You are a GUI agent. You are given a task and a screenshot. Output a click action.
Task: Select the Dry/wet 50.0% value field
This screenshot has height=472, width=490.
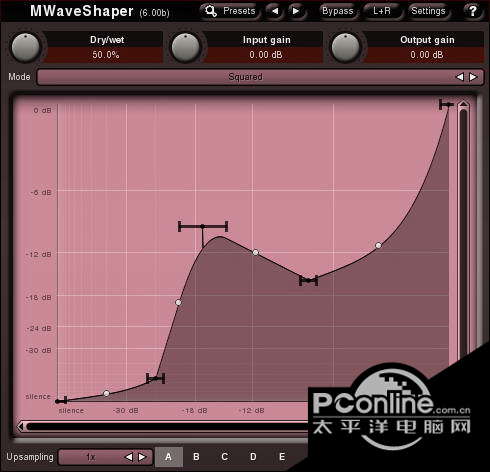(106, 55)
